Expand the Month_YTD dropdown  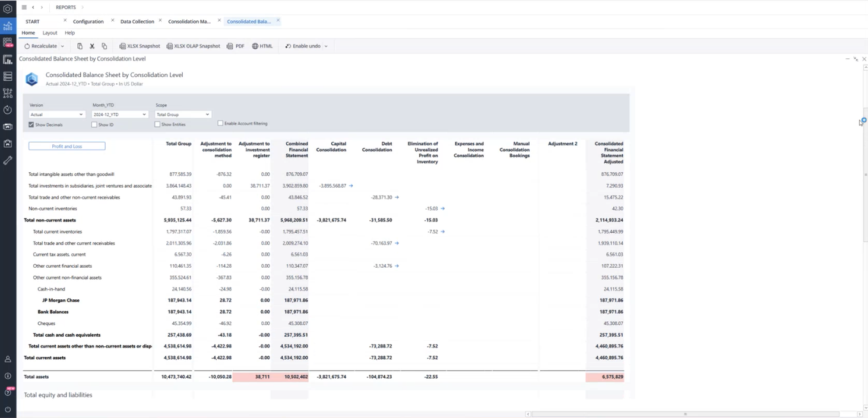click(x=119, y=115)
